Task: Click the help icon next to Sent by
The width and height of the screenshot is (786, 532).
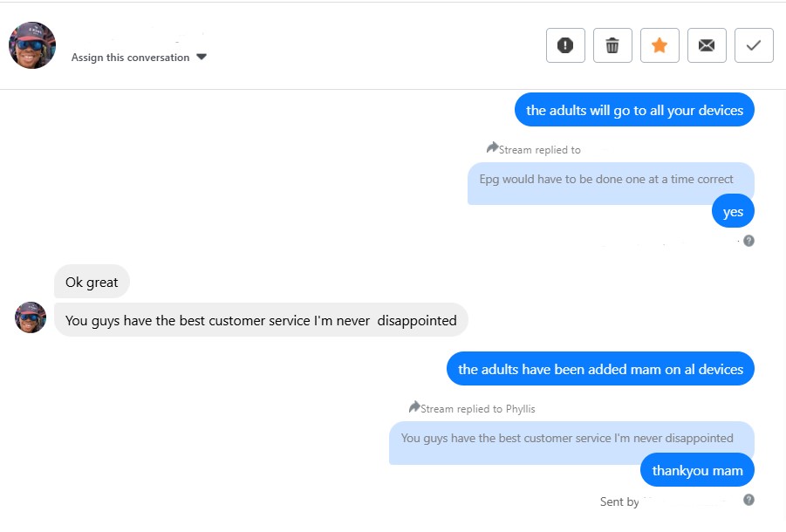Action: (x=748, y=500)
